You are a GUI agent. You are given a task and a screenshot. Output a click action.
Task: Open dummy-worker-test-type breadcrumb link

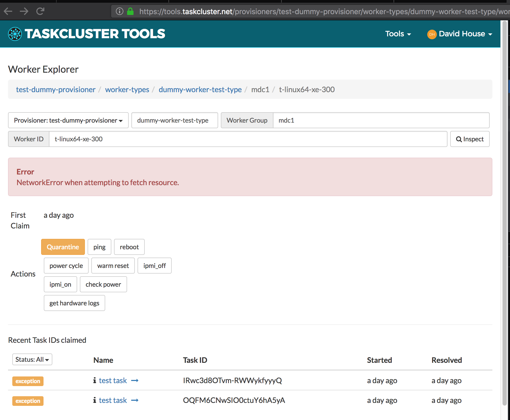(200, 90)
